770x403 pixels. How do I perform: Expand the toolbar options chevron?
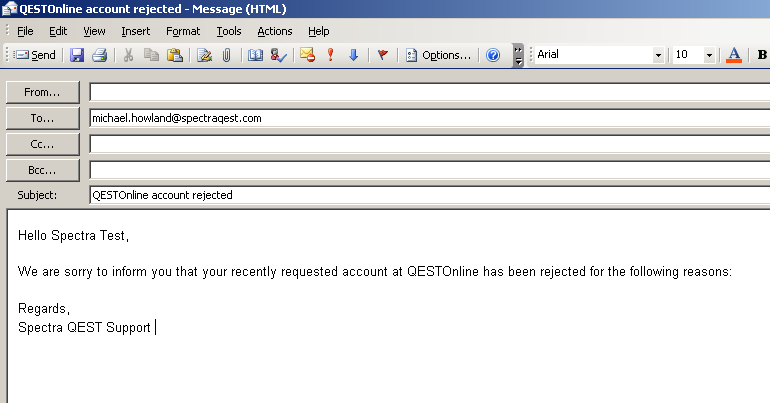coord(518,55)
